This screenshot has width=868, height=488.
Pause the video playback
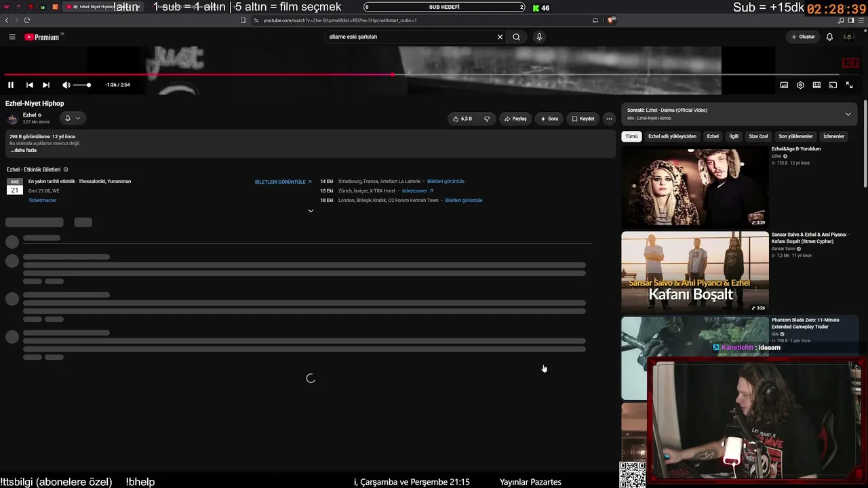pos(11,85)
